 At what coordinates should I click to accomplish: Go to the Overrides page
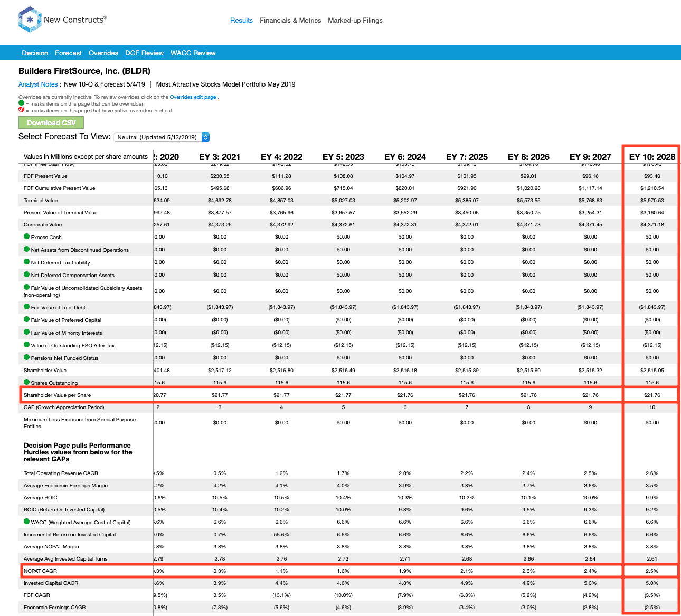coord(103,53)
